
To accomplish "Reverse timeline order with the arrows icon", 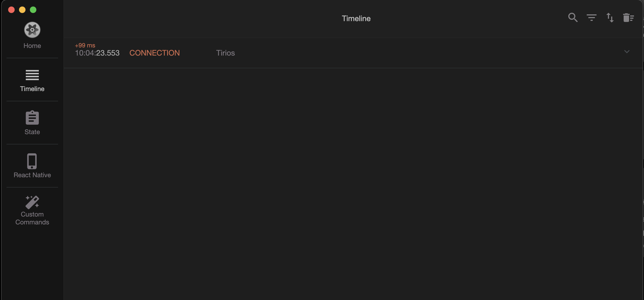I will 610,18.
